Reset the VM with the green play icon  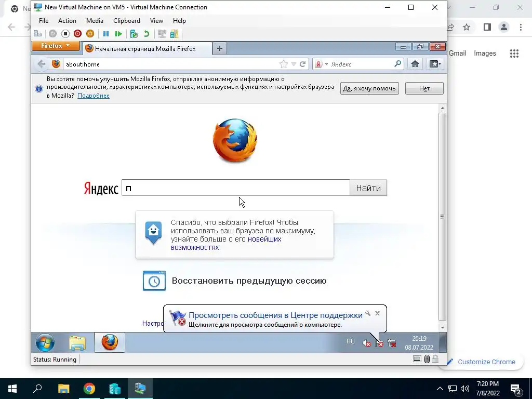[x=118, y=34]
